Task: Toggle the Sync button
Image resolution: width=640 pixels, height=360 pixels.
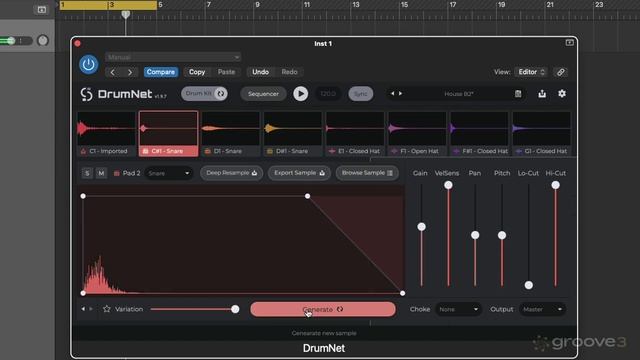Action: pos(360,94)
